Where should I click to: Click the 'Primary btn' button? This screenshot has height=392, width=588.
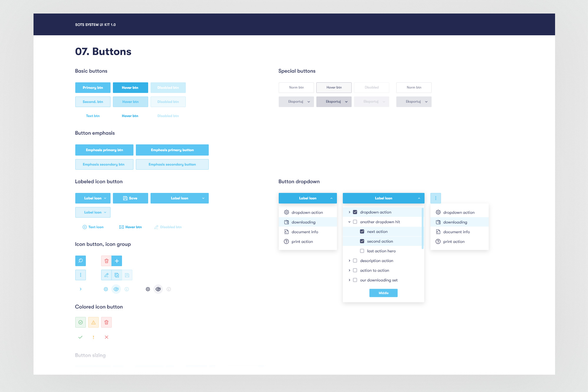click(x=93, y=88)
